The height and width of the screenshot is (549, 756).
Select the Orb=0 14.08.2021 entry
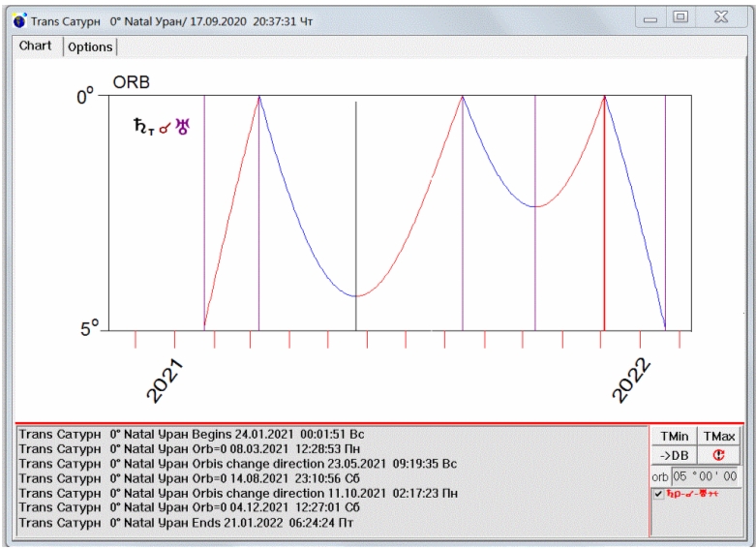point(206,478)
